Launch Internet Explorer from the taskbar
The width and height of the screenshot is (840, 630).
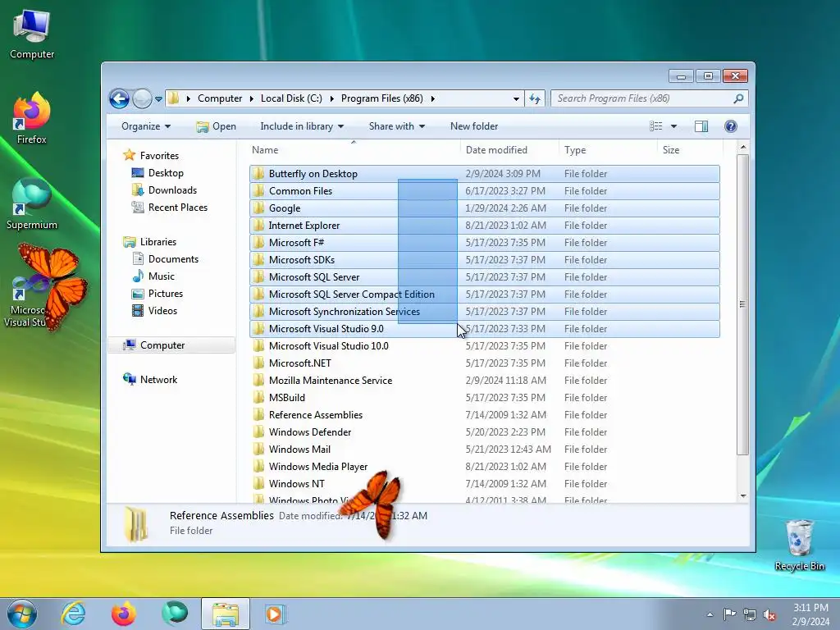tap(73, 614)
